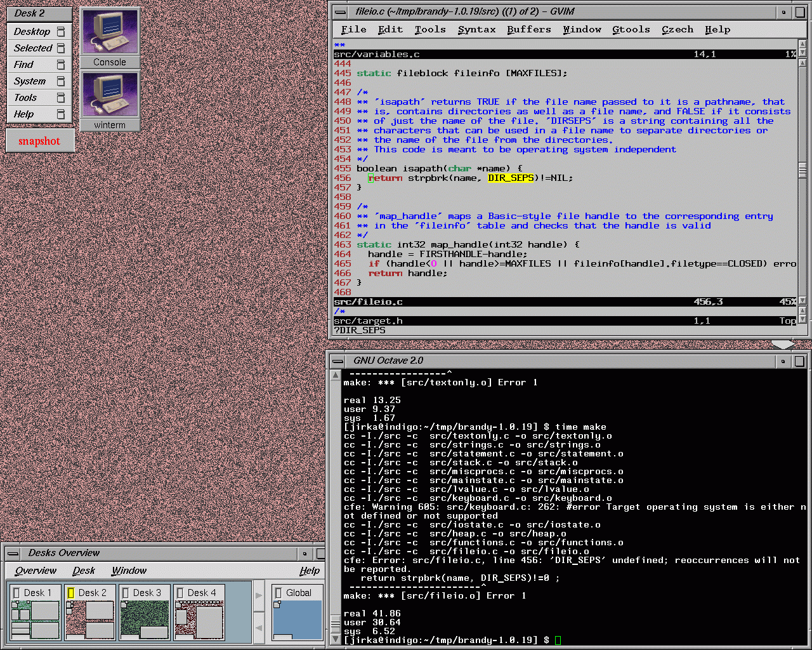The image size is (812, 650).
Task: Open the Console icon on desktop
Action: coord(110,32)
